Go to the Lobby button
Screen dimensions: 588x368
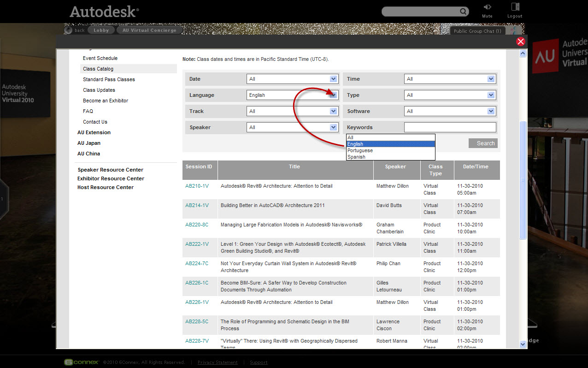101,30
